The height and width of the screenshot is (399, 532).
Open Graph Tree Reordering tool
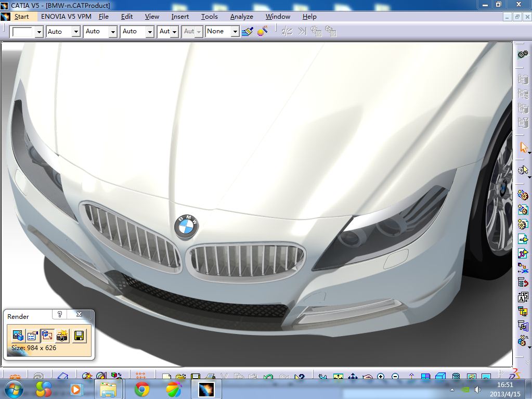(523, 282)
